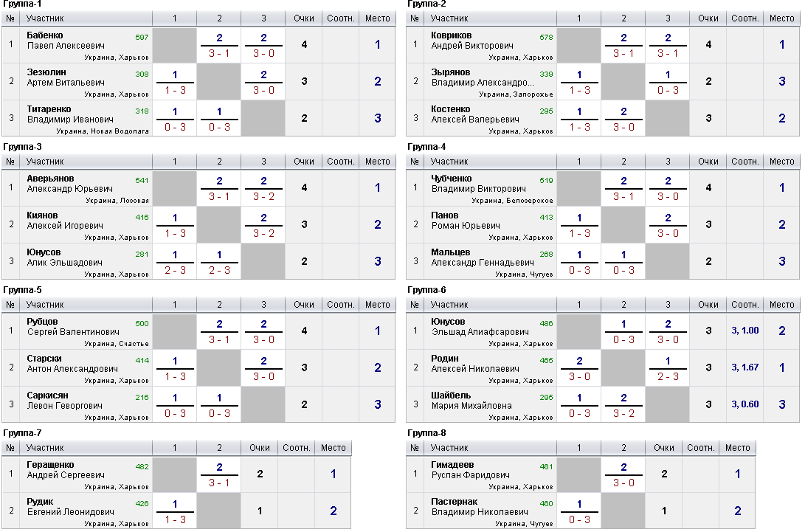The width and height of the screenshot is (805, 532).
Task: Click the Группа-6 group heading
Action: click(x=426, y=290)
